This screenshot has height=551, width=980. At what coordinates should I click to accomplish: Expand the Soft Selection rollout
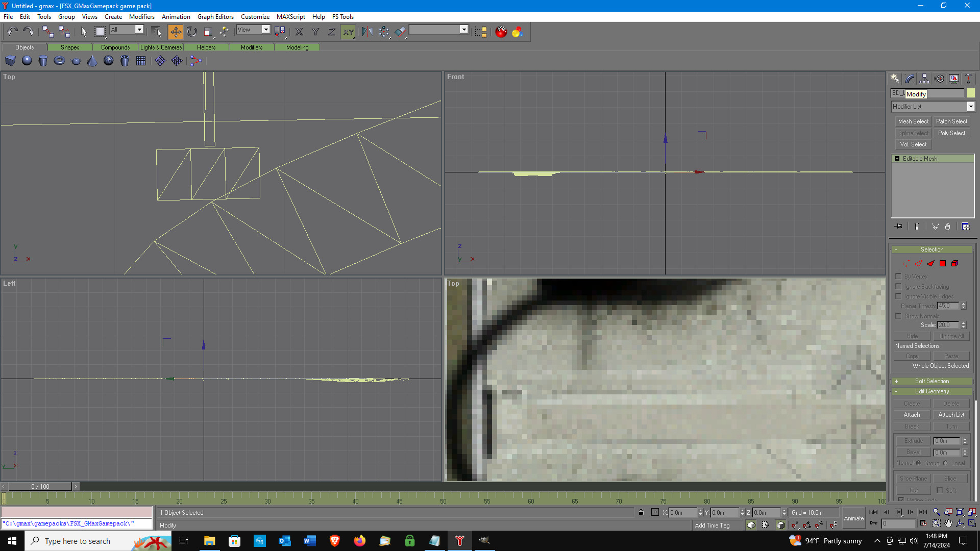(x=932, y=381)
